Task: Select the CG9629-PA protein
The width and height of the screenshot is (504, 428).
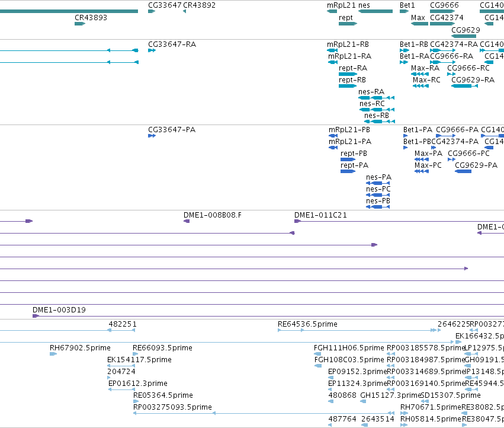Action: [476, 165]
